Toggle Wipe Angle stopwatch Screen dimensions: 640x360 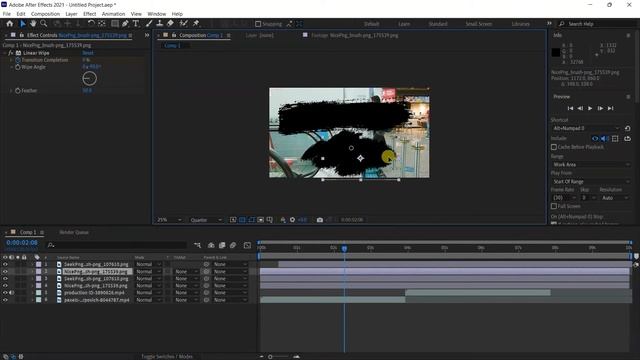[18, 67]
